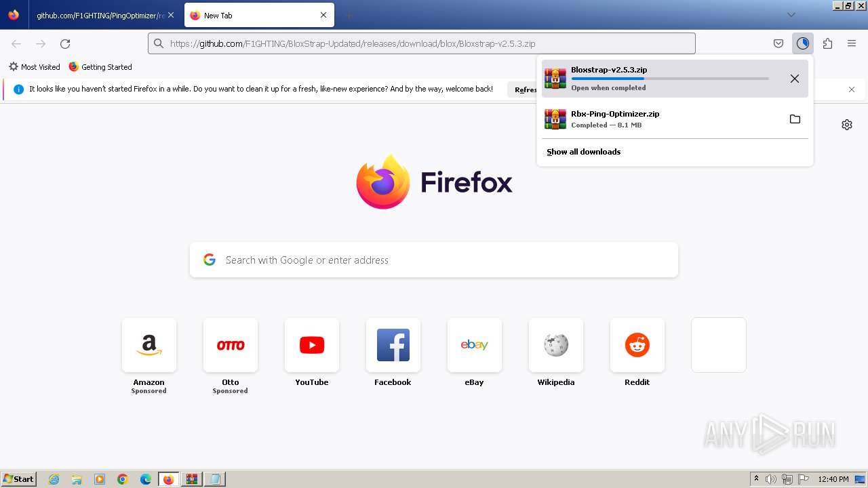Open a new tab with the plus button
Screen dimensions: 868x488
pyautogui.click(x=349, y=15)
